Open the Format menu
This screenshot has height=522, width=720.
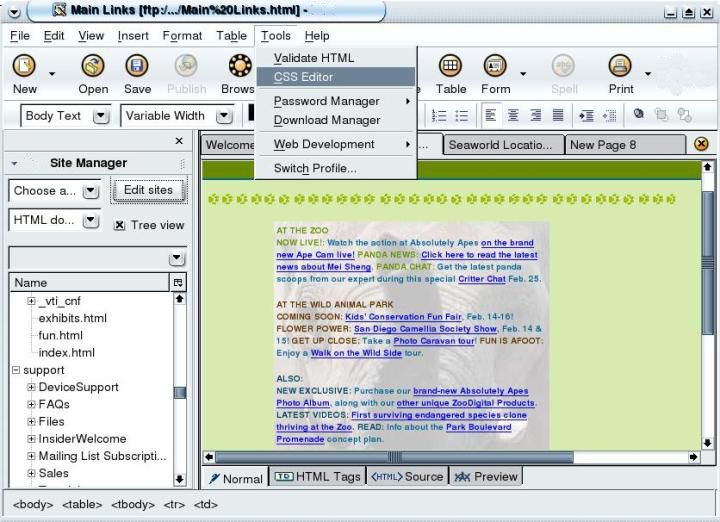[x=182, y=36]
